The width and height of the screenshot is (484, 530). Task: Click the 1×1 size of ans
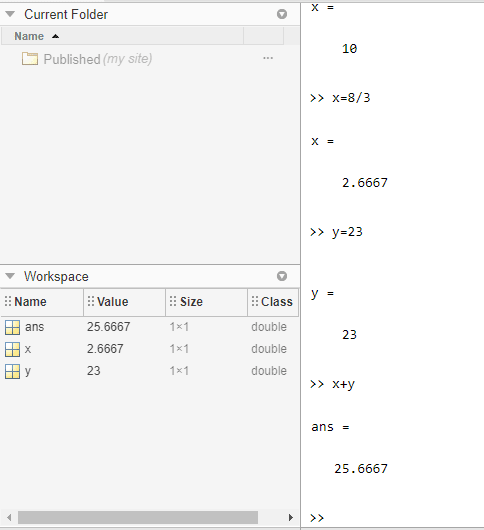click(x=179, y=327)
